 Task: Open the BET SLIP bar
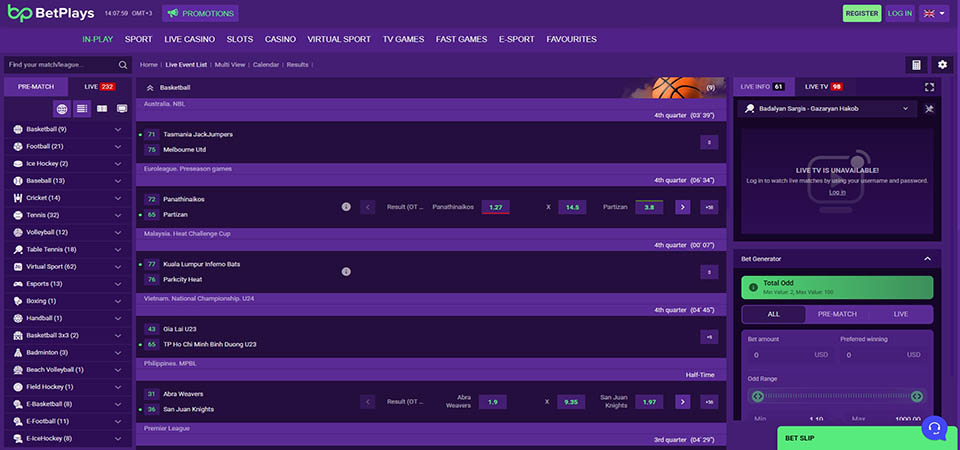coord(868,438)
